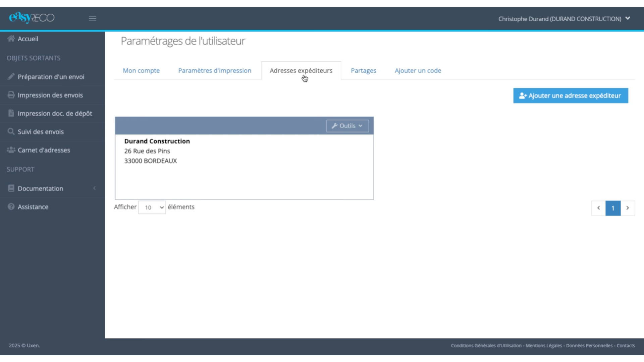Click Ajouter une adresse expéditeur button

click(571, 96)
